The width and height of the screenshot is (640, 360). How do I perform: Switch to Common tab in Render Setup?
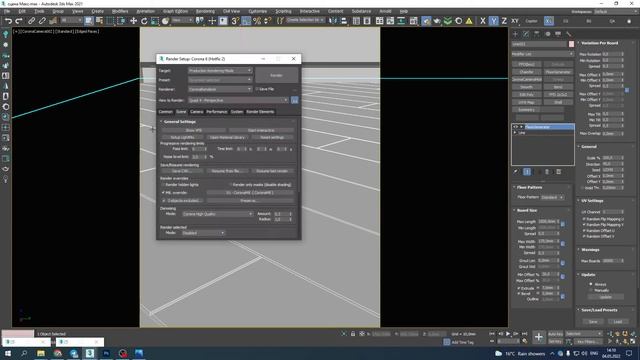tap(165, 111)
